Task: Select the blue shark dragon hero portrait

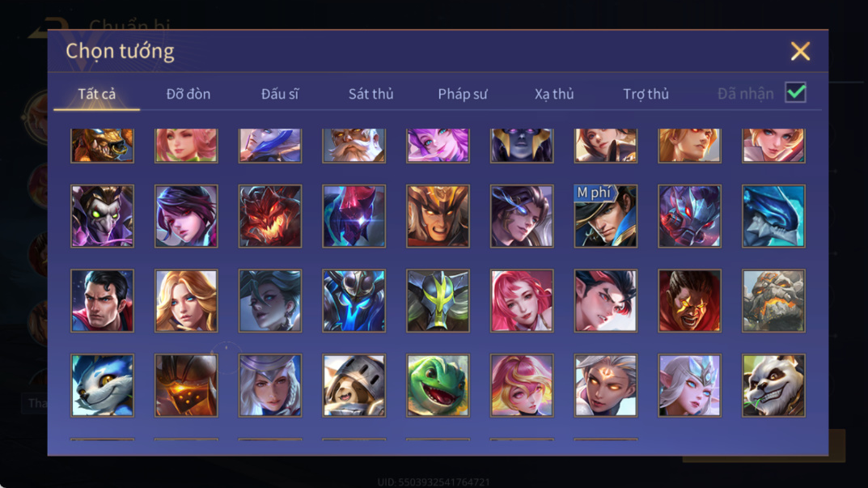Action: 773,216
